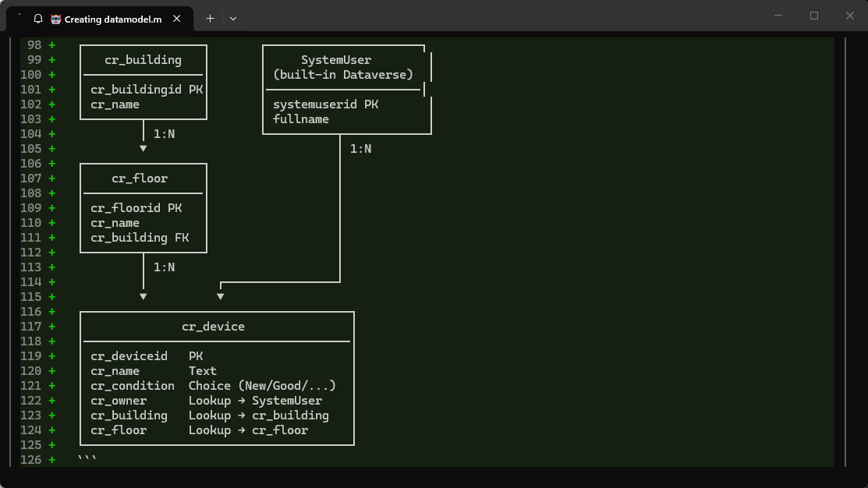Click 'systemuserid PK' in the SystemUser box

(325, 104)
